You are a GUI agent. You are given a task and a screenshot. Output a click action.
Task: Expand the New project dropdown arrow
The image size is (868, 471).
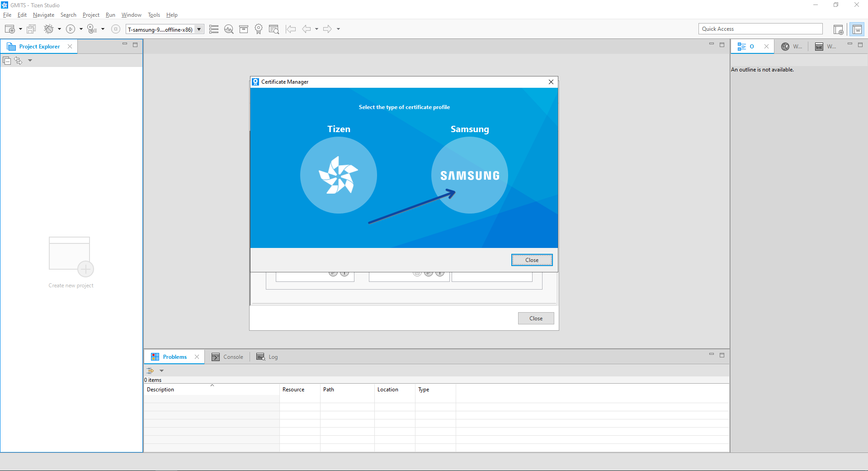click(x=20, y=29)
